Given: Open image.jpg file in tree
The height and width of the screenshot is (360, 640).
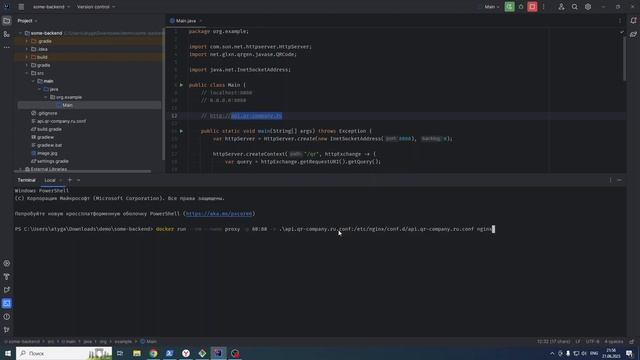Looking at the screenshot, I should (47, 153).
